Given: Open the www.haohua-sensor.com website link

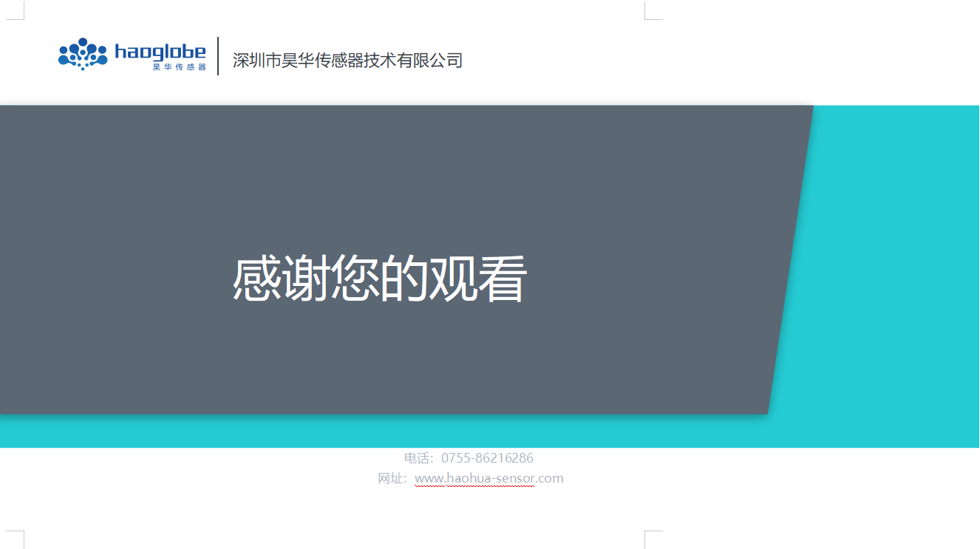Looking at the screenshot, I should (489, 478).
